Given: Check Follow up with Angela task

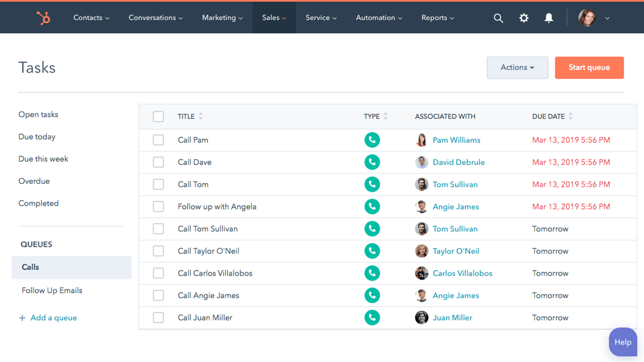Looking at the screenshot, I should (x=158, y=206).
